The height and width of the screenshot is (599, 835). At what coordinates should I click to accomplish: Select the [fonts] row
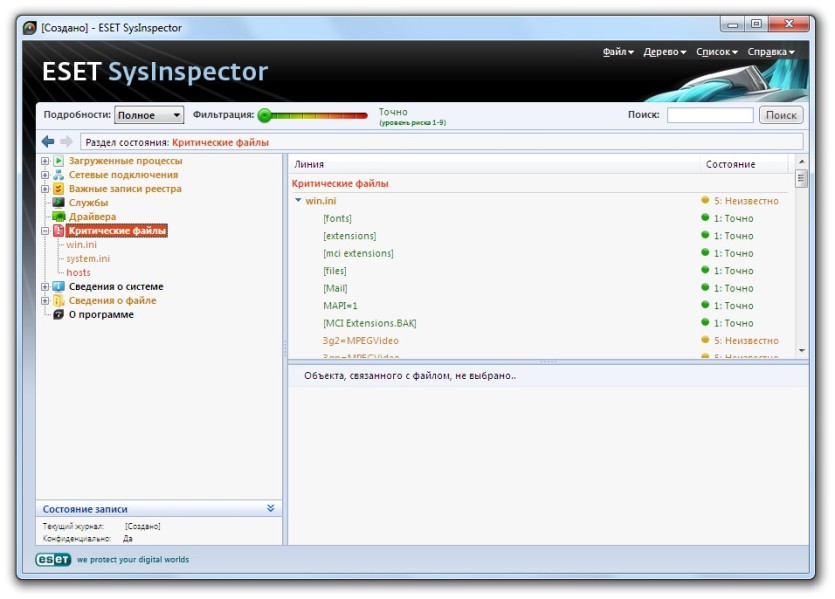click(x=538, y=218)
